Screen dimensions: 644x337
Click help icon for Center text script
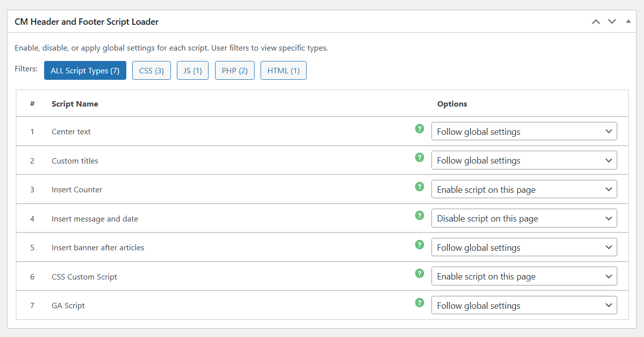click(x=420, y=129)
